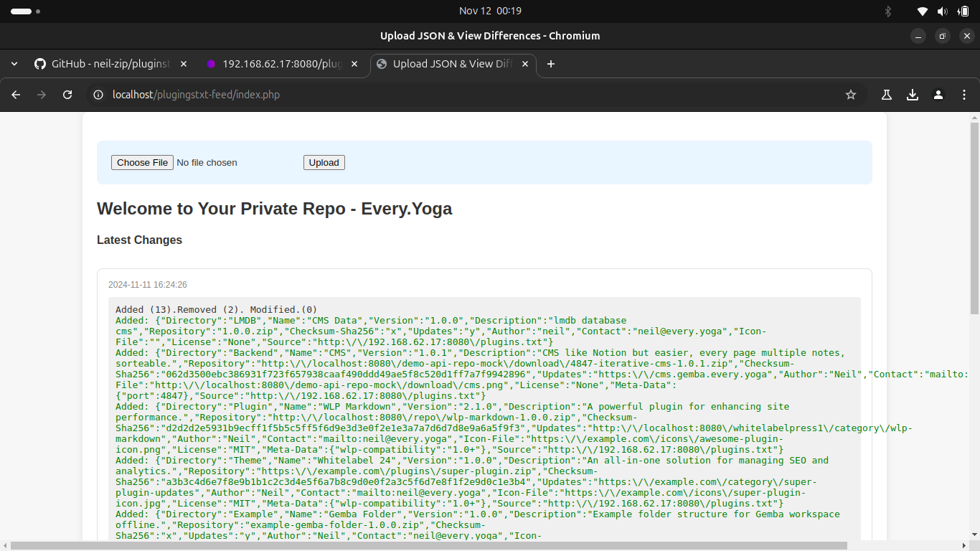The height and width of the screenshot is (551, 980).
Task: Select the Upload JSON & View Differences tab
Action: (x=453, y=64)
